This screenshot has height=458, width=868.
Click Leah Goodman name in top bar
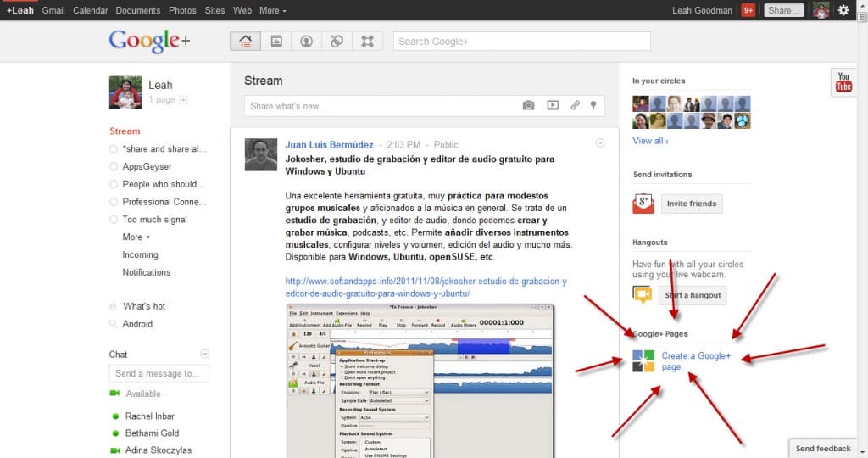[x=702, y=10]
